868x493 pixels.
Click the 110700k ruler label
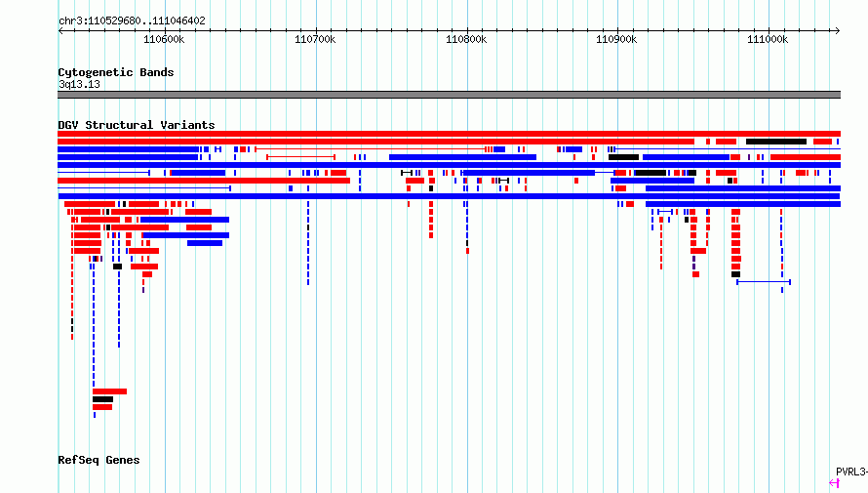point(315,39)
